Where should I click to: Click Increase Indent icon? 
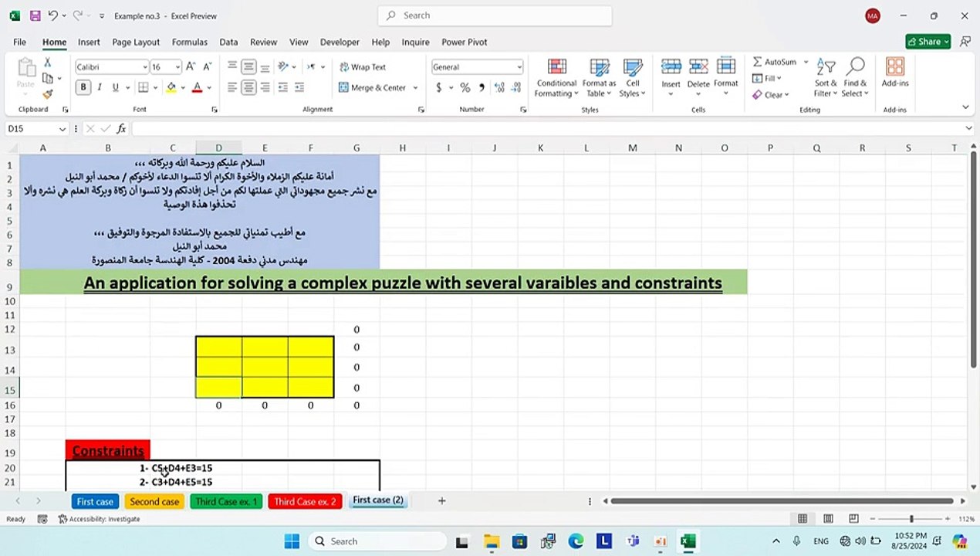(299, 88)
